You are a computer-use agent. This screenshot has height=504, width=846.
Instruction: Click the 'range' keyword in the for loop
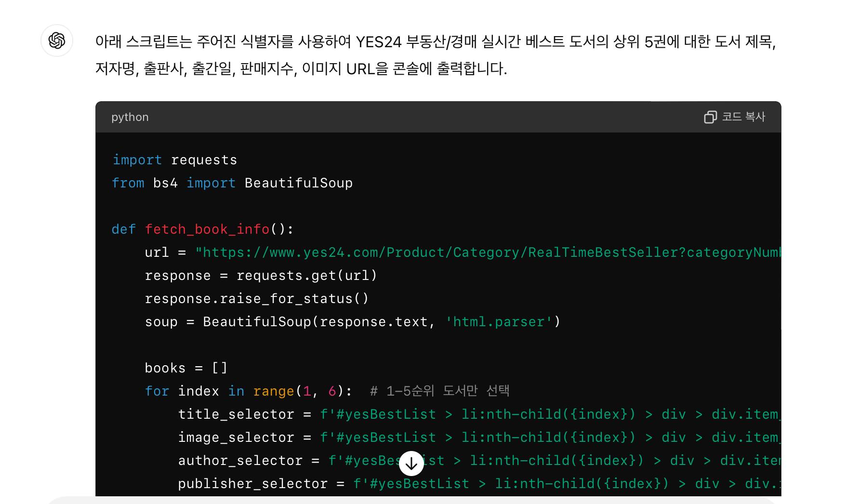point(274,391)
